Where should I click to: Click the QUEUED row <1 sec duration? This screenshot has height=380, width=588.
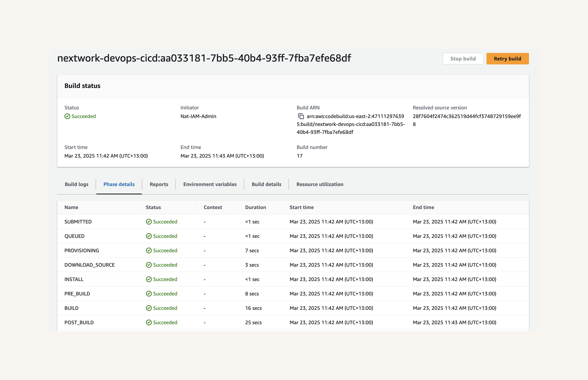pos(252,236)
